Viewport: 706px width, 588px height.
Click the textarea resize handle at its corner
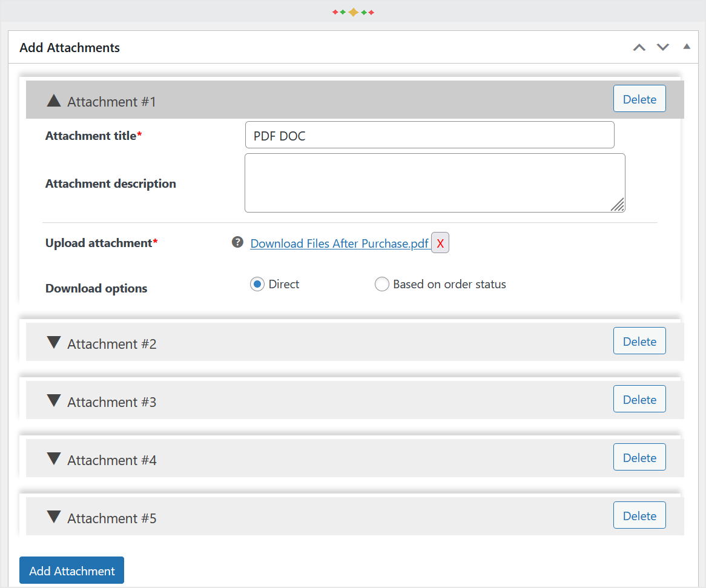tap(618, 207)
